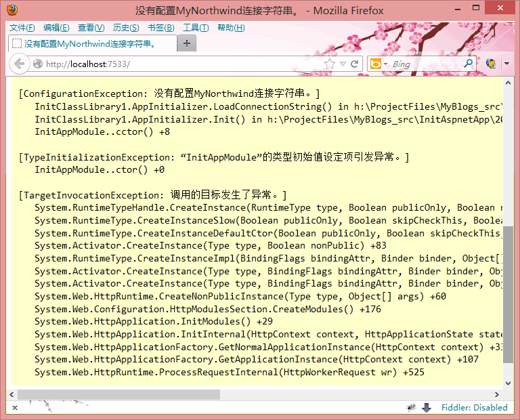Click the AppInitializer.LoadConnectionString() stack line

(269, 106)
